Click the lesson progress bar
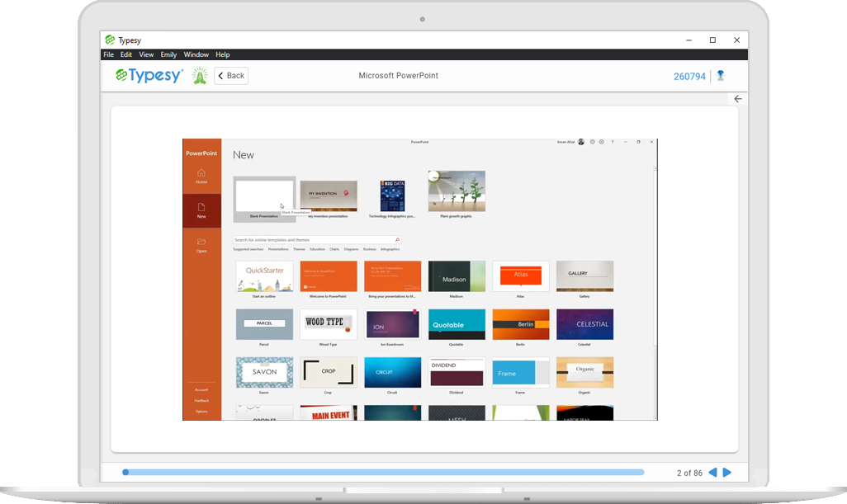Screen dimensions: 847x504 (384, 472)
